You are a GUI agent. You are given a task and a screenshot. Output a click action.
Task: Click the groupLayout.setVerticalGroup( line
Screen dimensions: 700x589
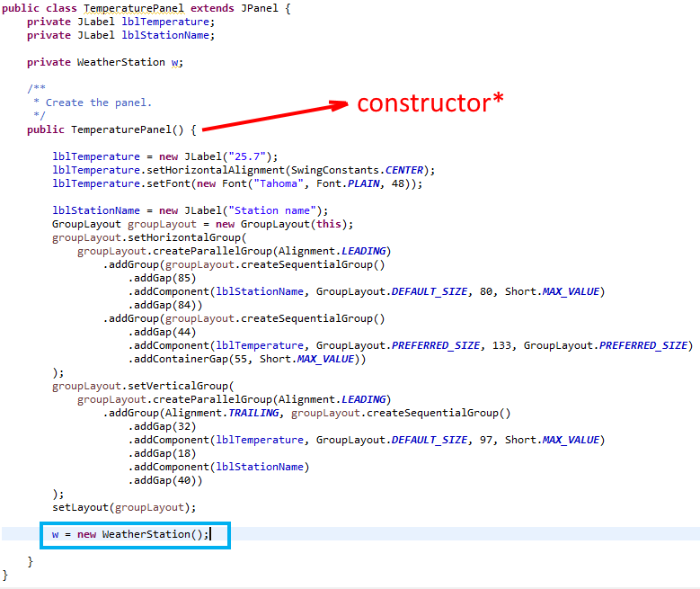(143, 386)
